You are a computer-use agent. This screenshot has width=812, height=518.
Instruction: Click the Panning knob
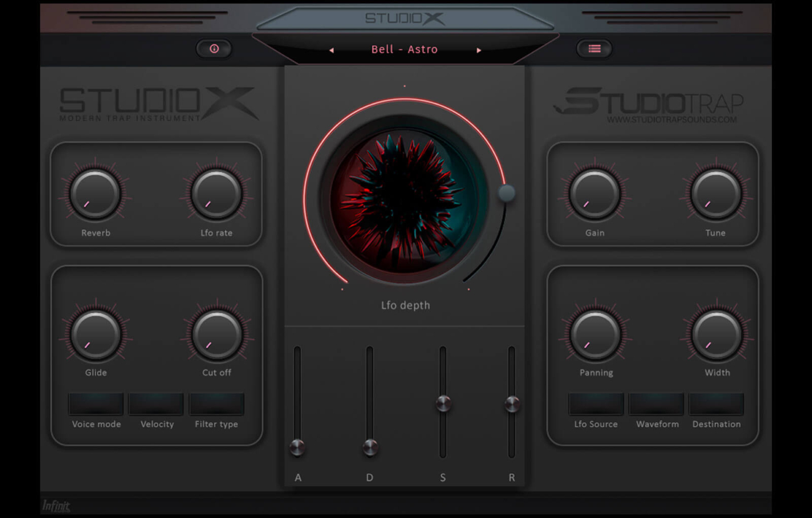click(x=595, y=335)
